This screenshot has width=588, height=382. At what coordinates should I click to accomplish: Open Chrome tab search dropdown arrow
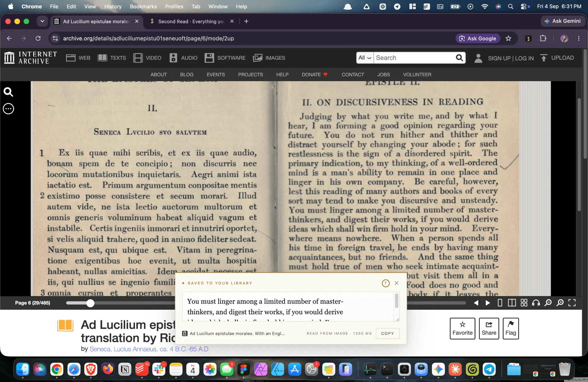point(42,21)
